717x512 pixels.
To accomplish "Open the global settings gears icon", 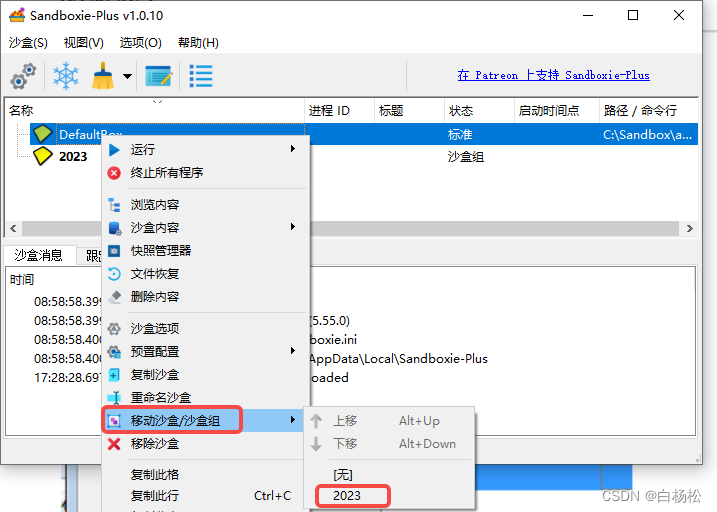I will 23,76.
